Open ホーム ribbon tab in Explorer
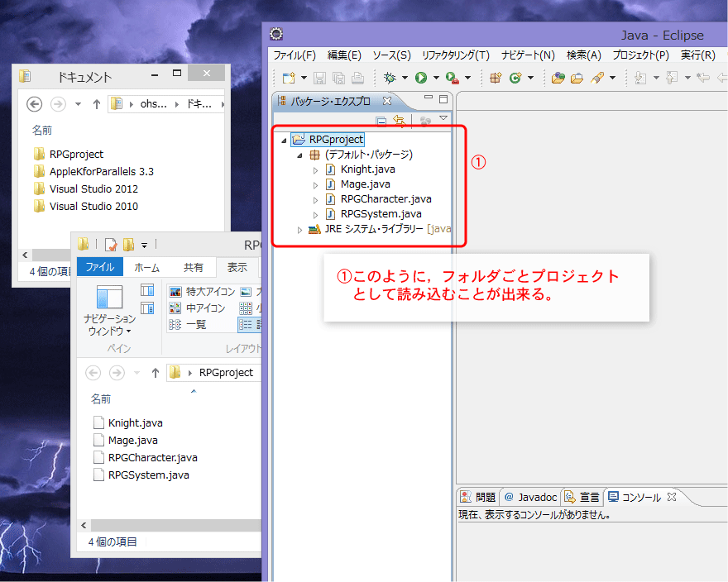This screenshot has width=728, height=582. [x=146, y=267]
